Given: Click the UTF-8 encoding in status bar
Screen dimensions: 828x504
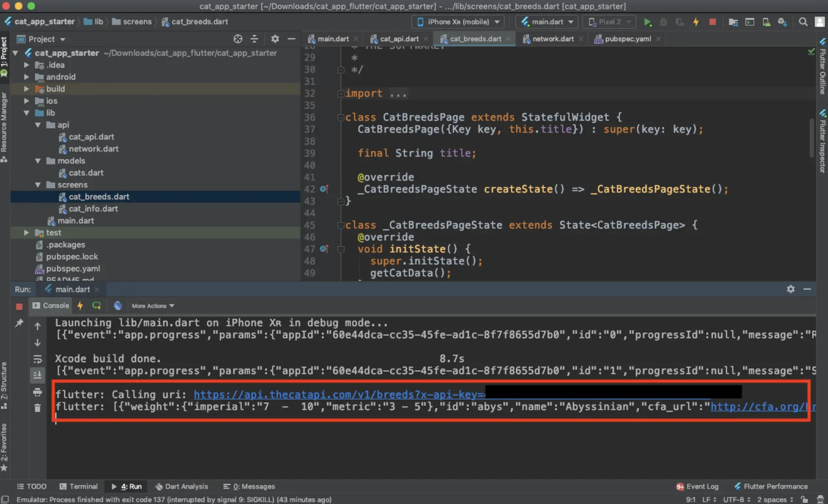Looking at the screenshot, I should tap(737, 499).
